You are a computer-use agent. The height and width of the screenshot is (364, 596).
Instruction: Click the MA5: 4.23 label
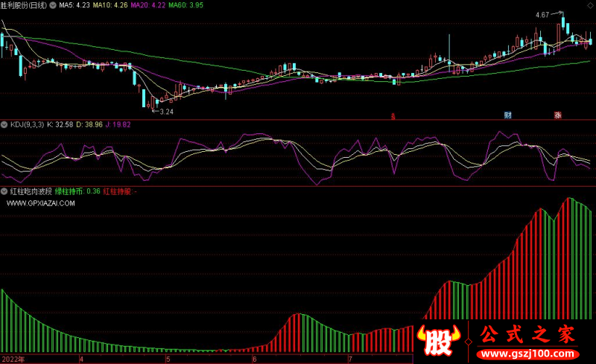click(x=74, y=5)
